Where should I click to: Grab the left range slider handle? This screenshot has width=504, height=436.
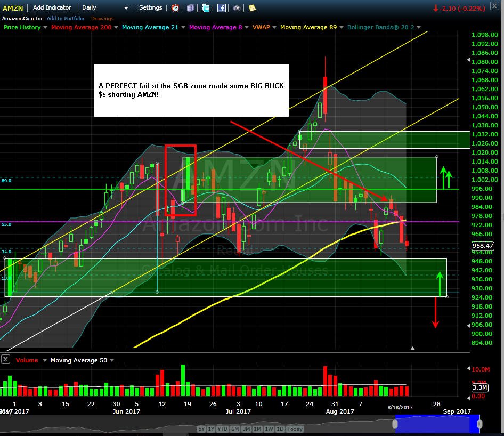tap(395, 424)
